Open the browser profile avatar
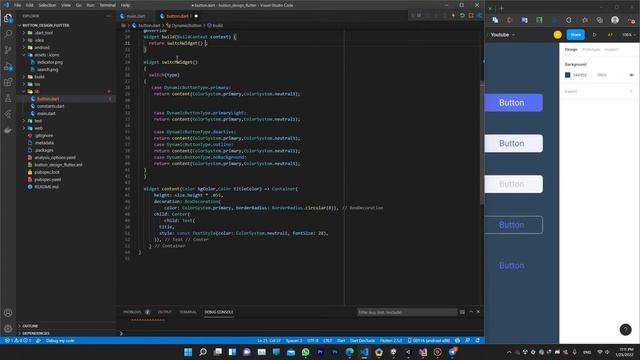The width and height of the screenshot is (640, 360). coord(615,20)
